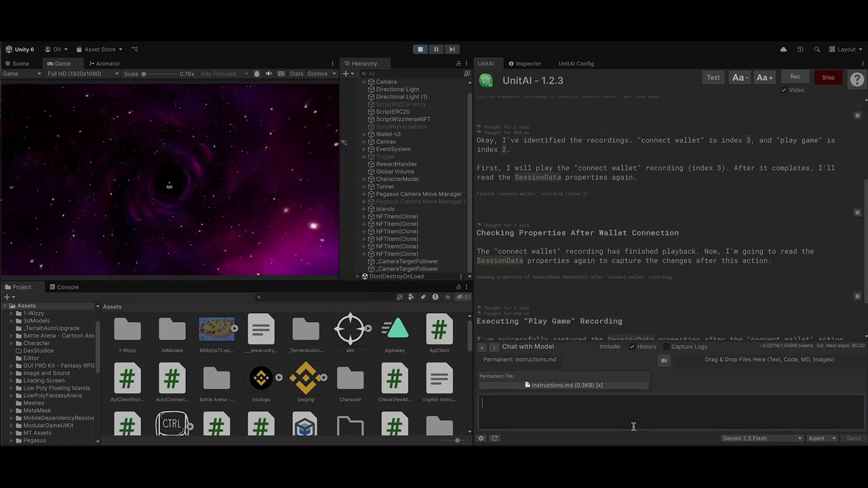
Task: Expand the Canvas object in Hierarchy
Action: pyautogui.click(x=364, y=142)
